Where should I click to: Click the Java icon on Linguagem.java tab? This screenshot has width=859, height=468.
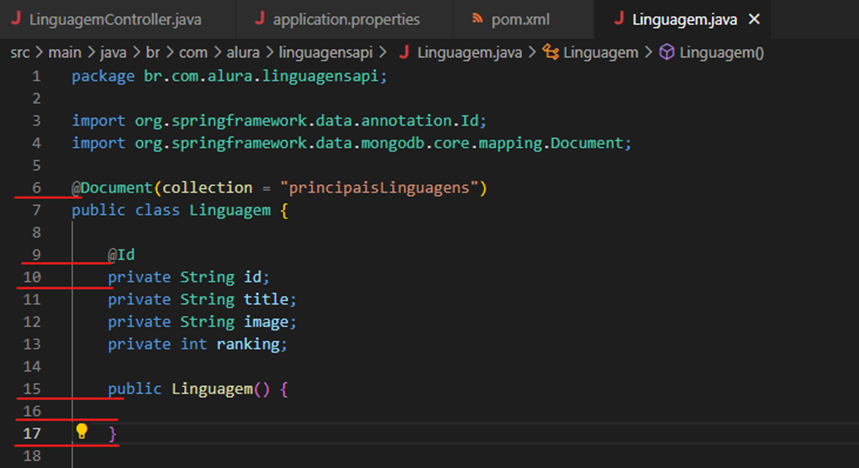point(620,19)
